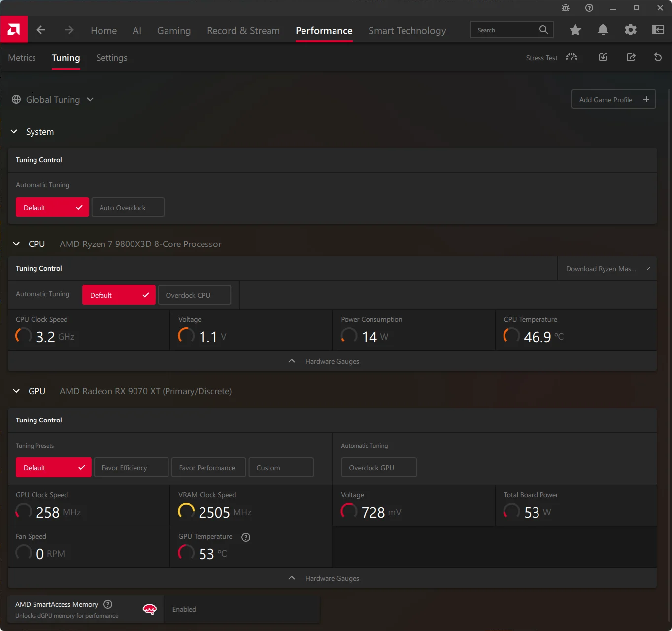Click the Search input field
672x631 pixels.
(x=505, y=30)
